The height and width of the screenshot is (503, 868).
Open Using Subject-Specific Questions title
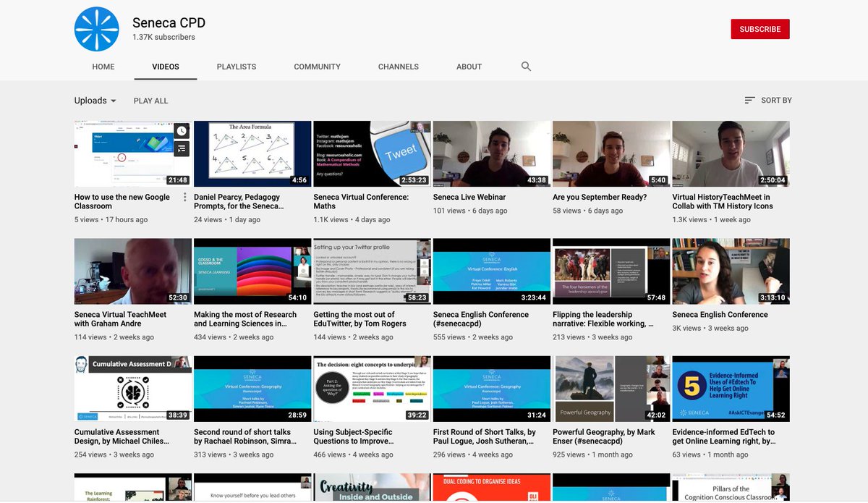[x=354, y=437]
